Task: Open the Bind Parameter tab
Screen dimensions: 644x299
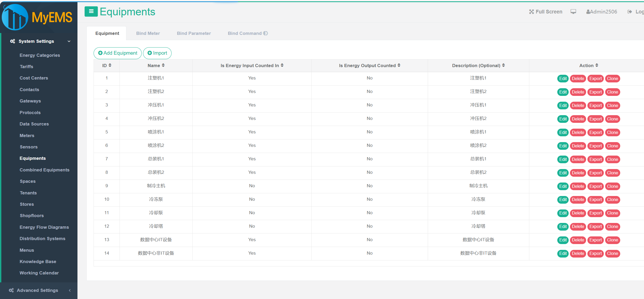Action: tap(194, 33)
